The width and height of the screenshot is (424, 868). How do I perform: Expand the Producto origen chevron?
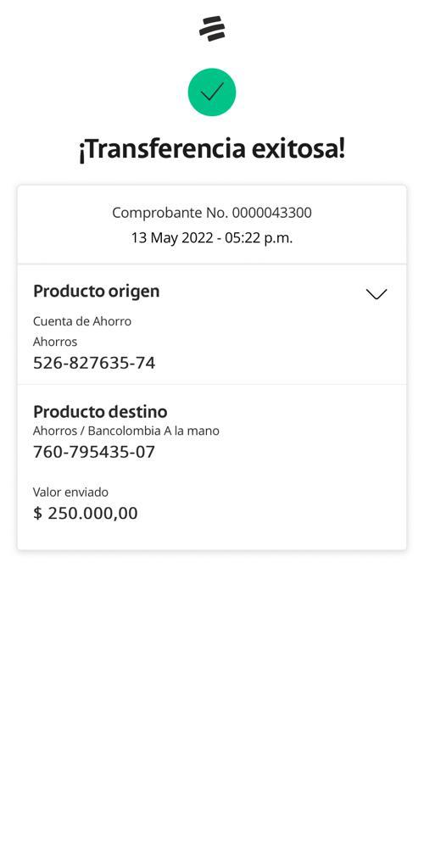377,294
